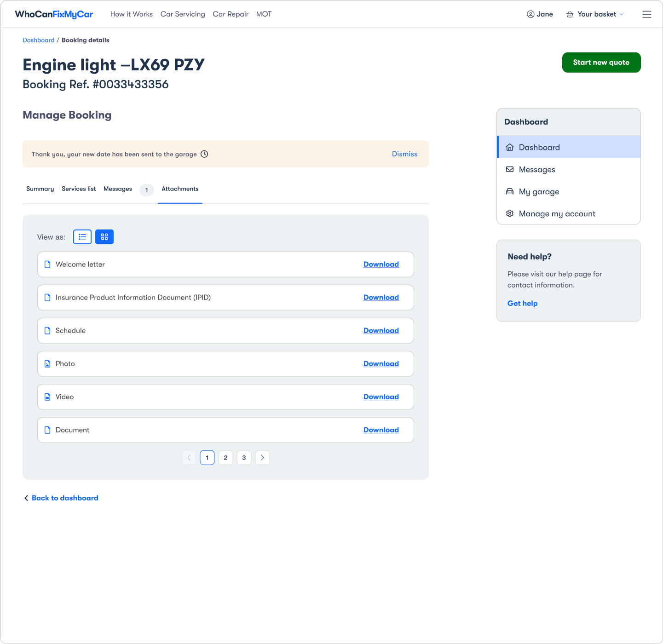The width and height of the screenshot is (663, 644).
Task: Click the Photo file icon
Action: 47,364
